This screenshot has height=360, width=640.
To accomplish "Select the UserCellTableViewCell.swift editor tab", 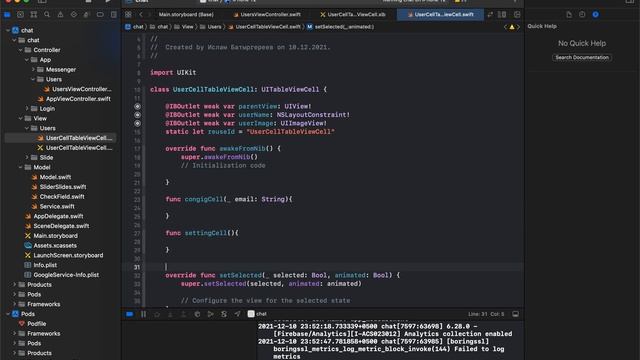I will point(440,15).
